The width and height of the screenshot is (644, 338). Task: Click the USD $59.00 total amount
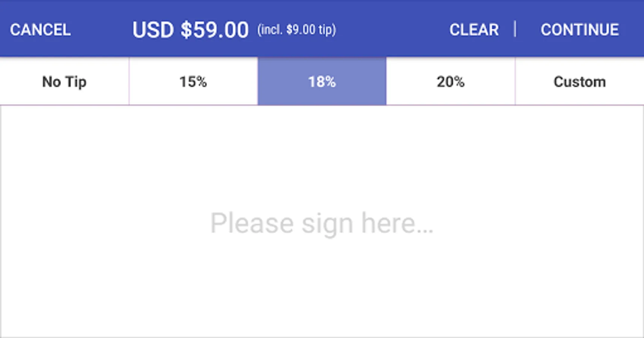coord(190,30)
